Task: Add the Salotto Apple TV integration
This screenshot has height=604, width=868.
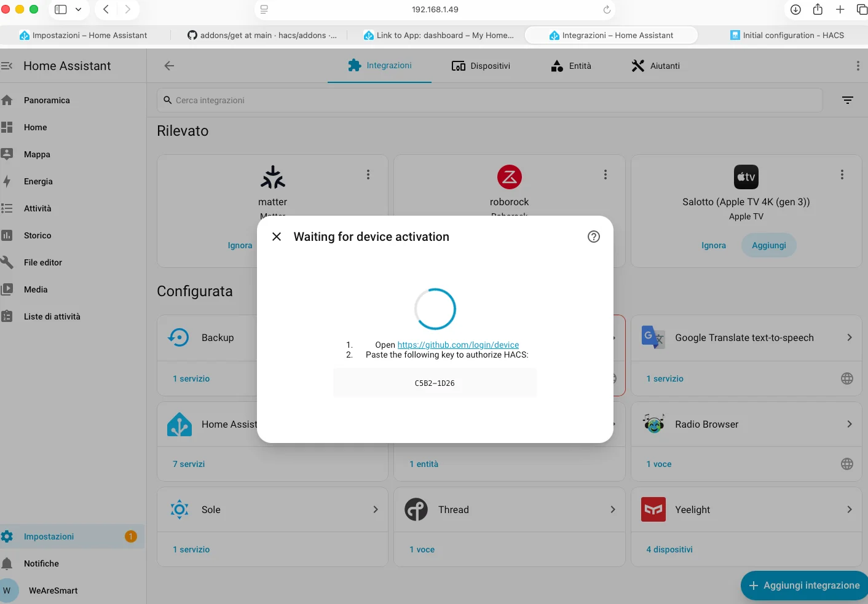Action: coord(769,245)
